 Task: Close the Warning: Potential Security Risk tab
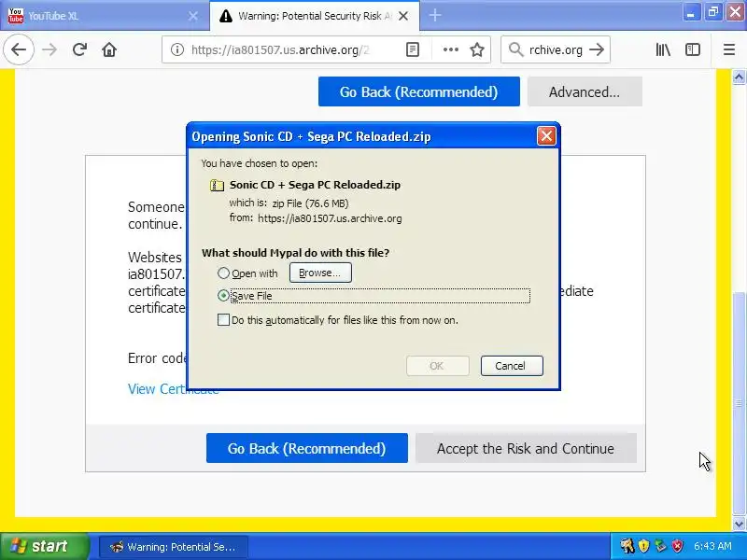tap(403, 16)
